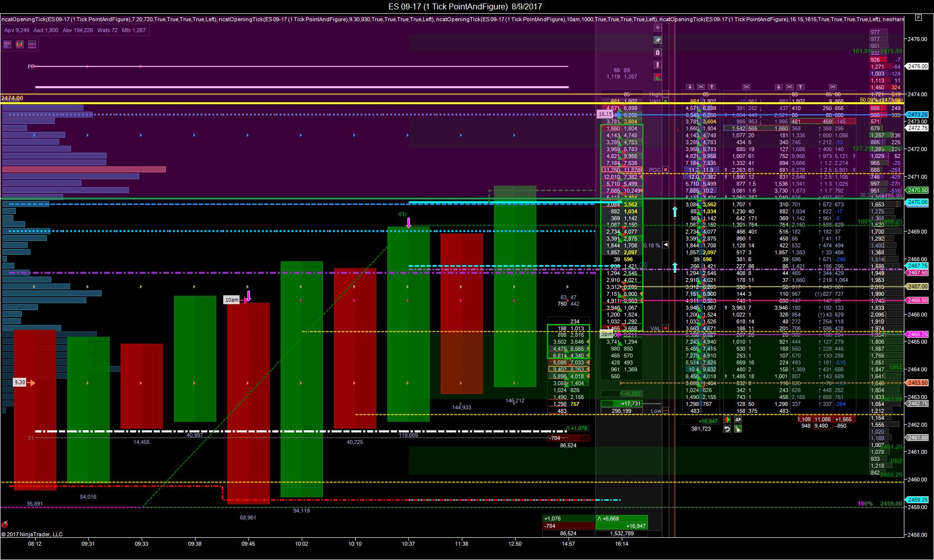The width and height of the screenshot is (934, 560).
Task: Click the 16:14 time axis label
Action: (621, 544)
